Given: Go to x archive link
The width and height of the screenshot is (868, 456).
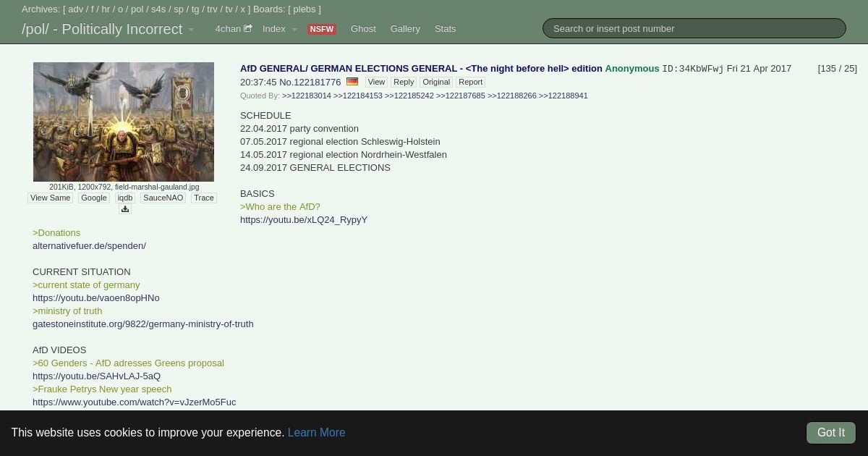Looking at the screenshot, I should click(242, 9).
